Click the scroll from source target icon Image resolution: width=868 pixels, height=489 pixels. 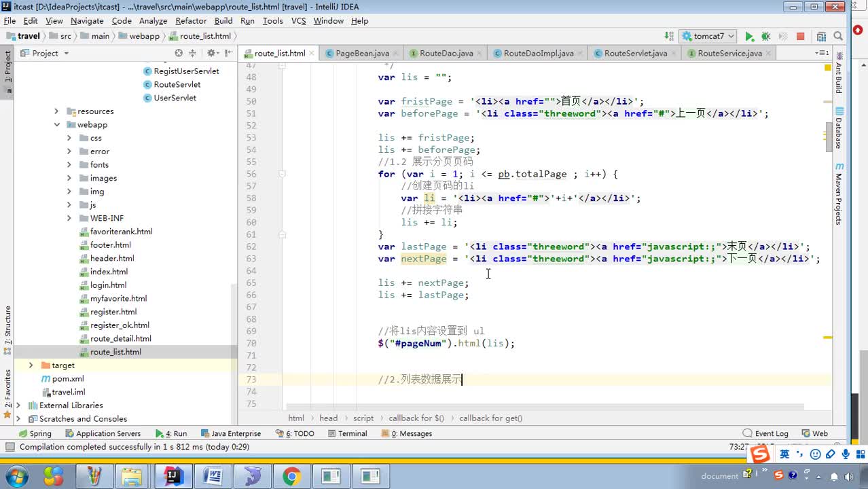(179, 53)
